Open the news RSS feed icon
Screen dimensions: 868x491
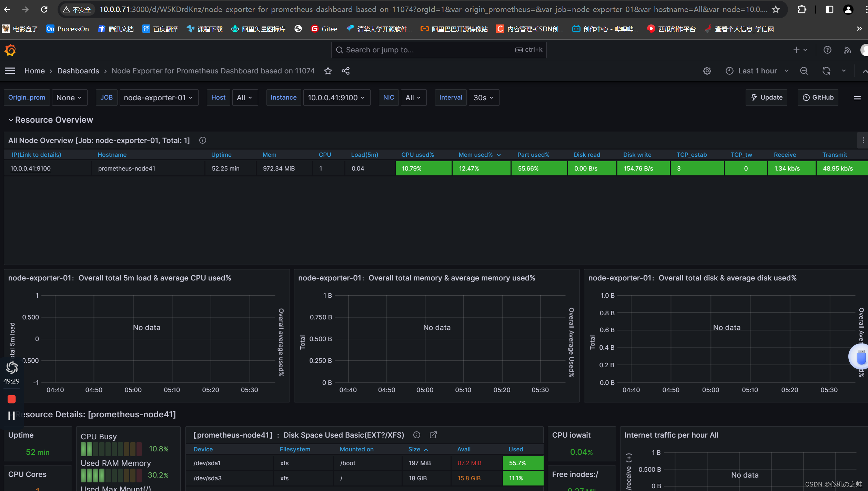pyautogui.click(x=847, y=50)
